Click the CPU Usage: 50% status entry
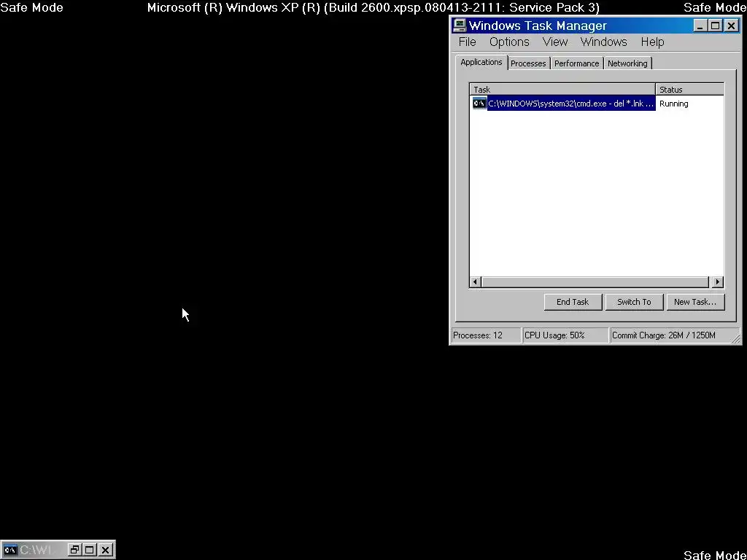The width and height of the screenshot is (747, 560). pyautogui.click(x=565, y=335)
